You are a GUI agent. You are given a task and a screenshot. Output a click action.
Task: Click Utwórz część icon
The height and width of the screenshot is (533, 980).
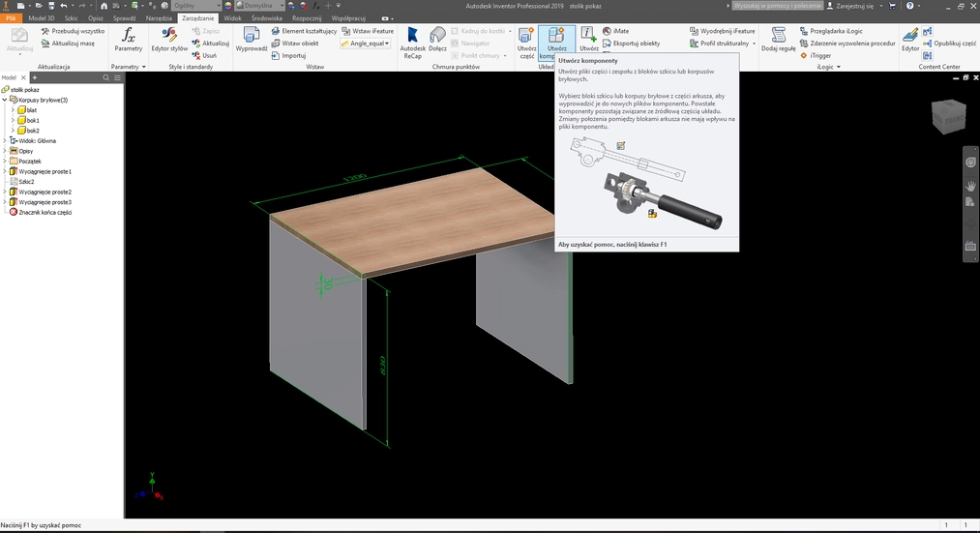point(526,35)
